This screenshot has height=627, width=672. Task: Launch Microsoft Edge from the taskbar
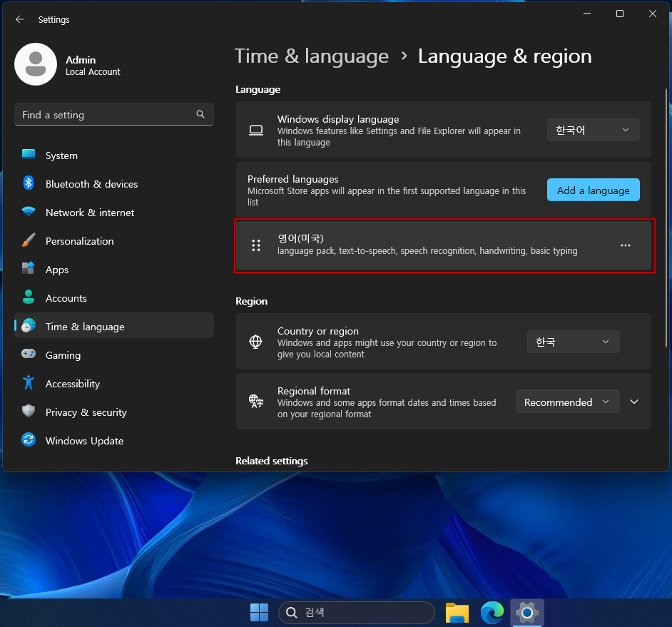[492, 613]
